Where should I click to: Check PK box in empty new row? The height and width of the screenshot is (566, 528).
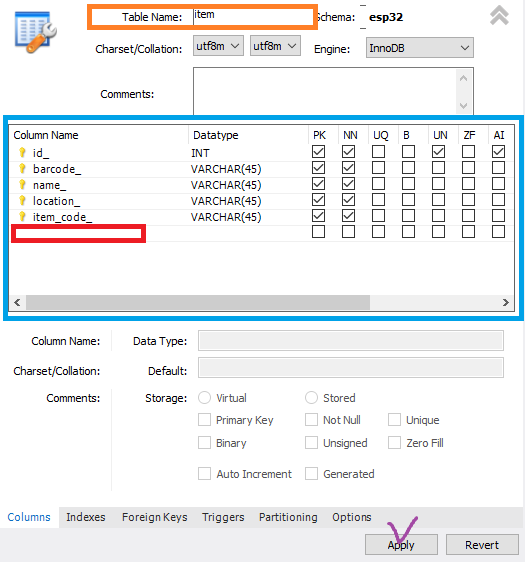(318, 232)
